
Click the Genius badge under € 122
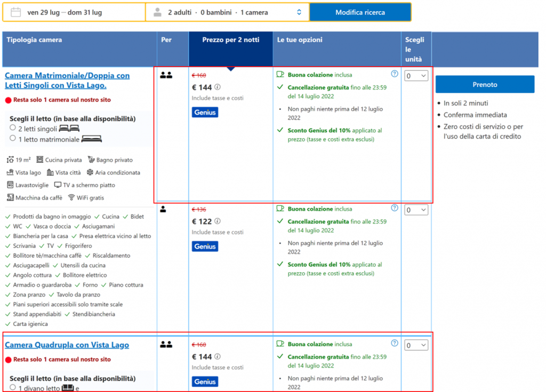click(205, 246)
